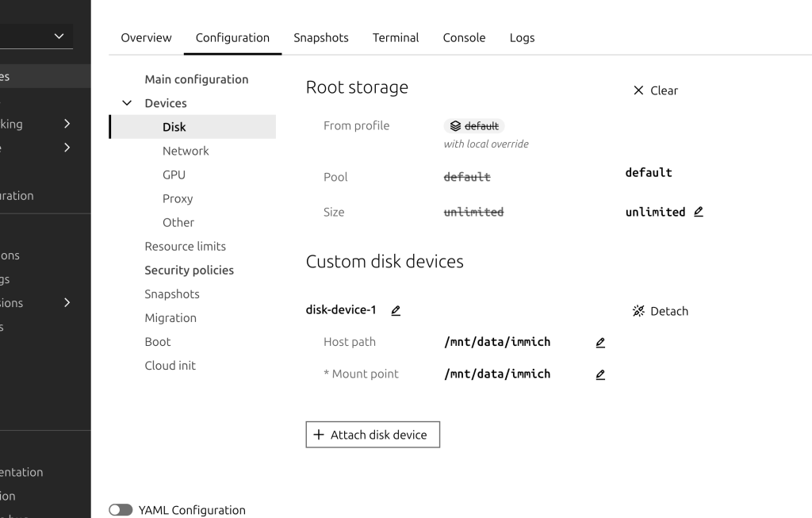The width and height of the screenshot is (812, 518).
Task: Open the GPU devices section
Action: tap(174, 175)
